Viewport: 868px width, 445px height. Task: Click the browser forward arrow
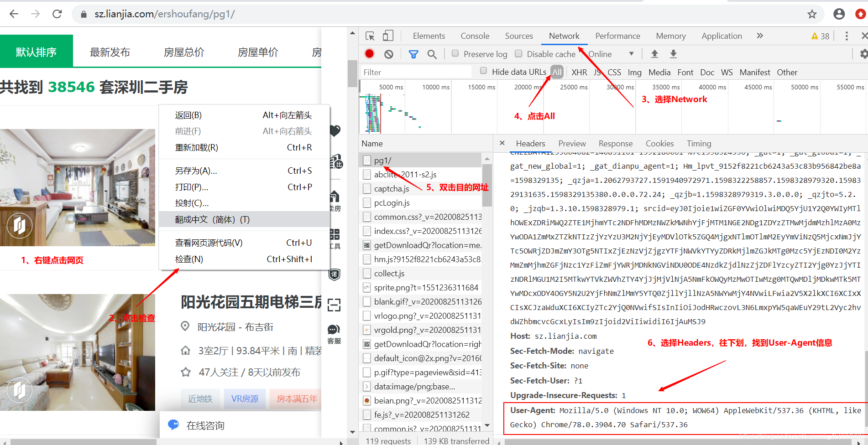coord(35,14)
